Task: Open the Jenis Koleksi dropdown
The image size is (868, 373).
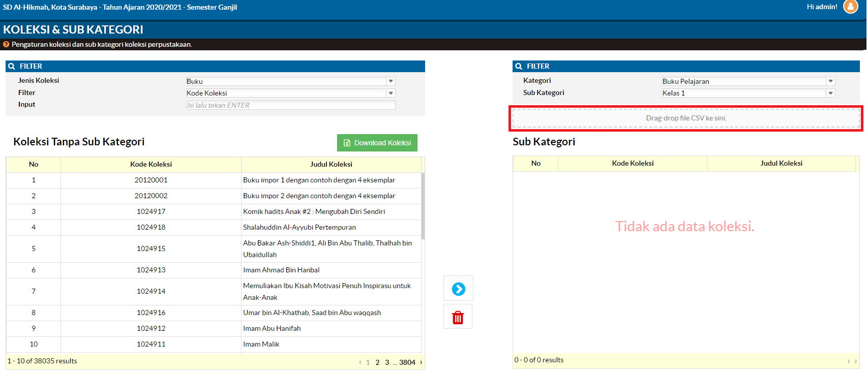Action: point(290,81)
